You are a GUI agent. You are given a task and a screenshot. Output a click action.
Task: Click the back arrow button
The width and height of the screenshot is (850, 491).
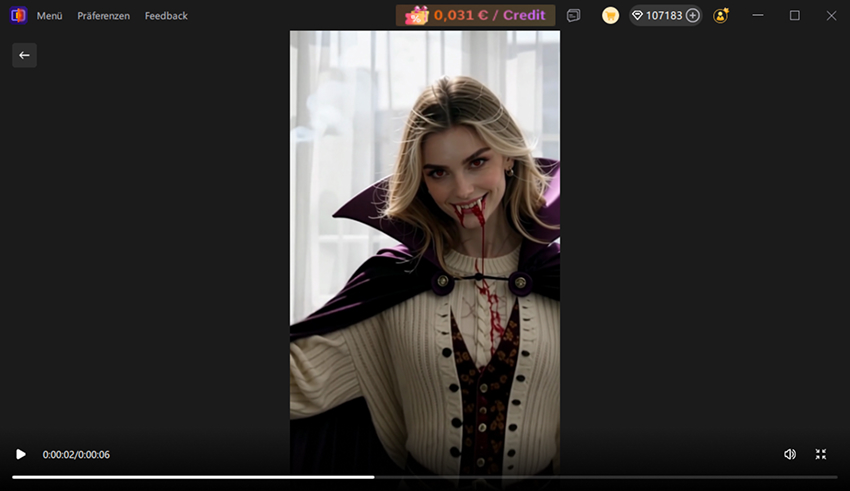(x=24, y=55)
